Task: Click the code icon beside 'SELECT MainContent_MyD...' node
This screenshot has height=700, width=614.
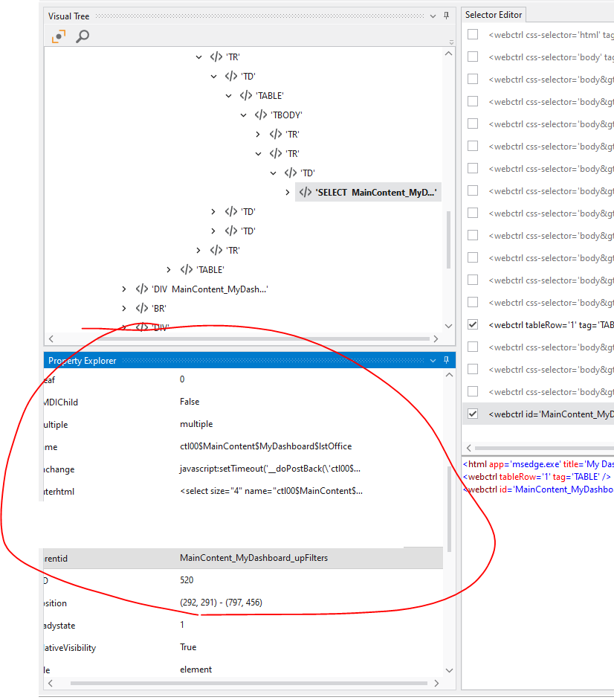Action: (x=306, y=191)
